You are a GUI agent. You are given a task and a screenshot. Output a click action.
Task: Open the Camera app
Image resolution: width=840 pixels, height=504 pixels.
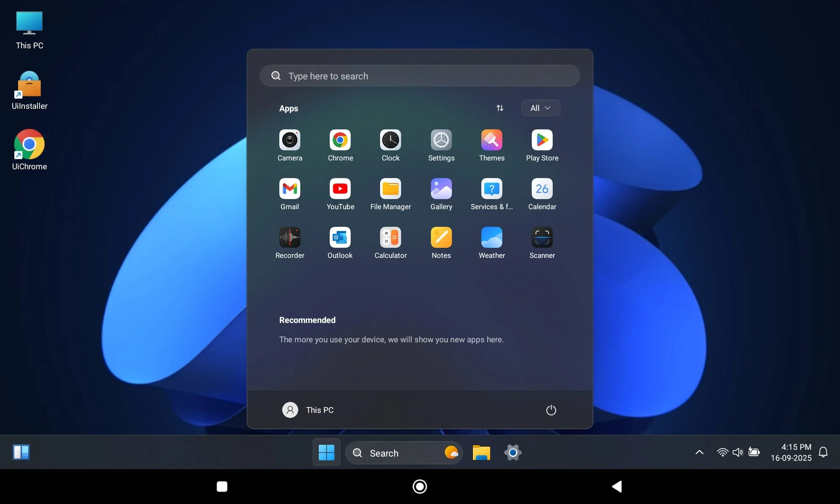point(290,141)
